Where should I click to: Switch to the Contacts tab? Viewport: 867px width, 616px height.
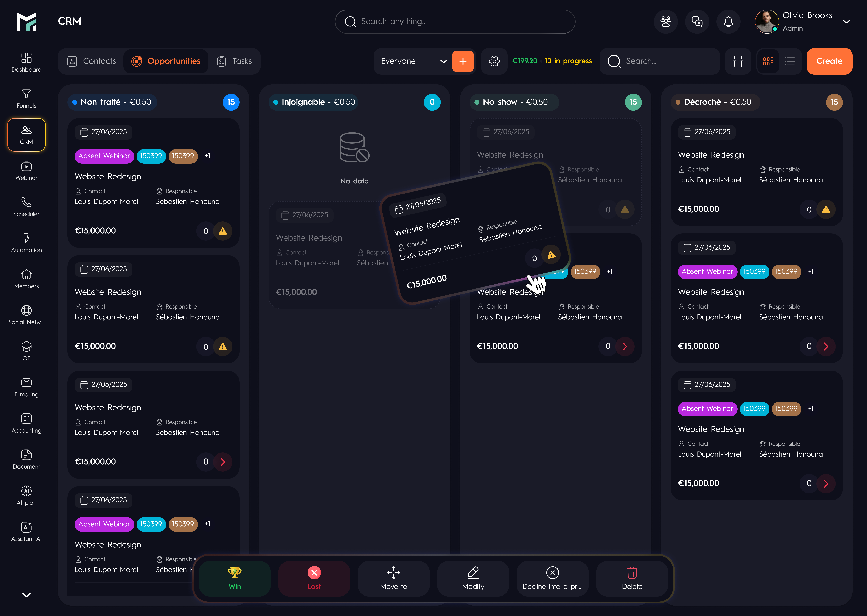pos(92,61)
